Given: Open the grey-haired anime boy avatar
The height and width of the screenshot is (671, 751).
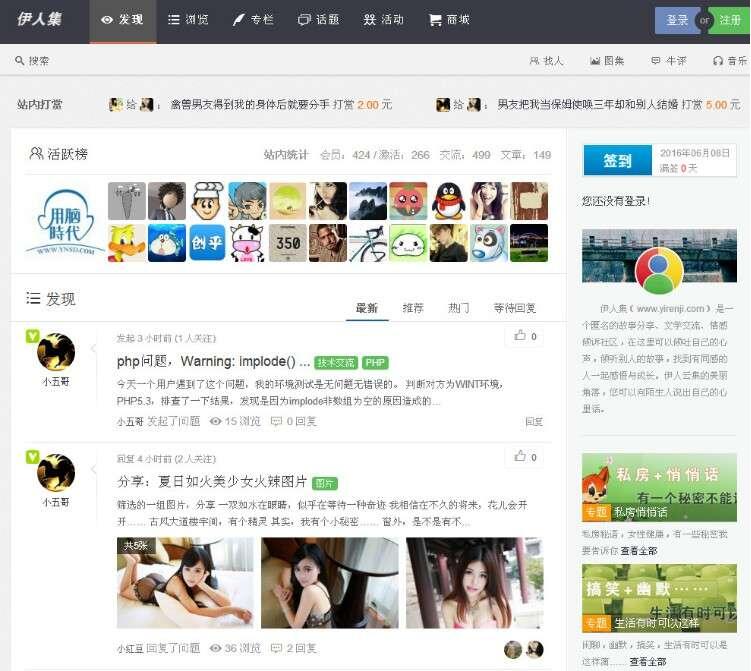Looking at the screenshot, I should [x=247, y=201].
